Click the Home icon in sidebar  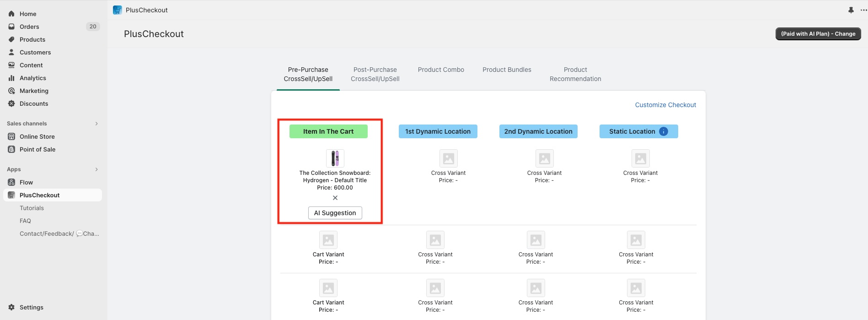click(x=11, y=14)
